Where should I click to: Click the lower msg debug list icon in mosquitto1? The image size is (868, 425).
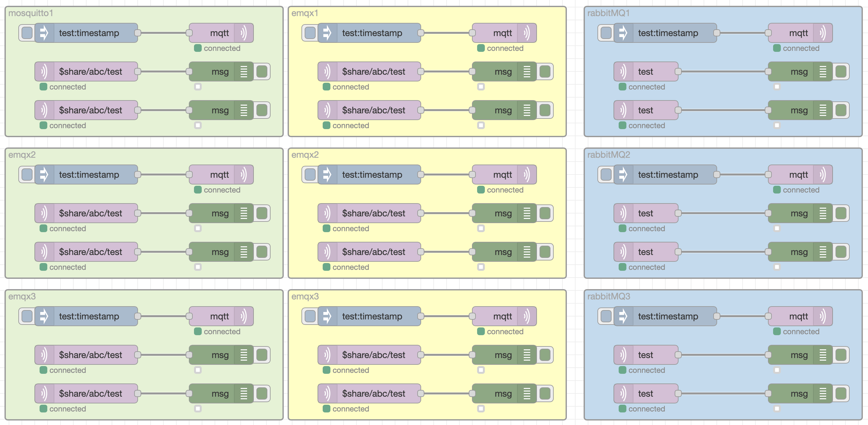coord(244,110)
